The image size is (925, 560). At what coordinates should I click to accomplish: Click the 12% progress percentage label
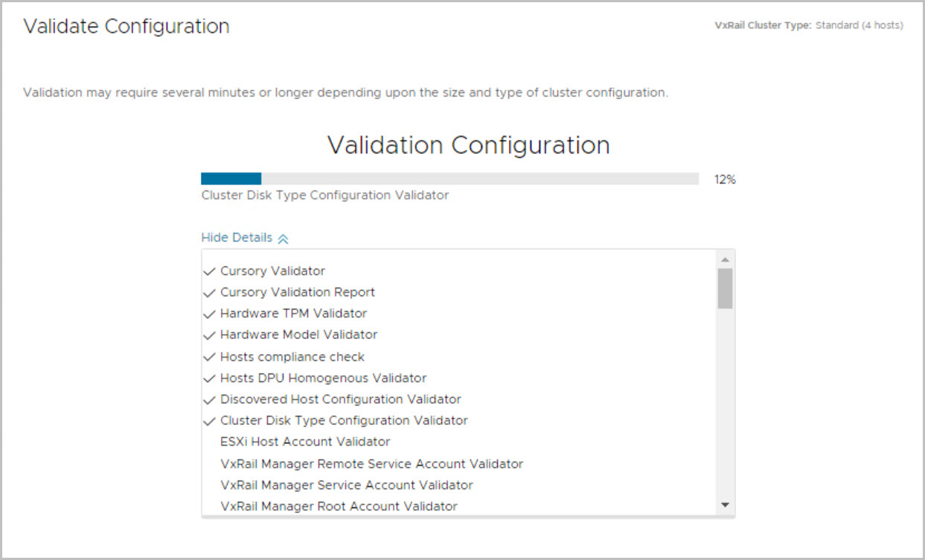725,179
